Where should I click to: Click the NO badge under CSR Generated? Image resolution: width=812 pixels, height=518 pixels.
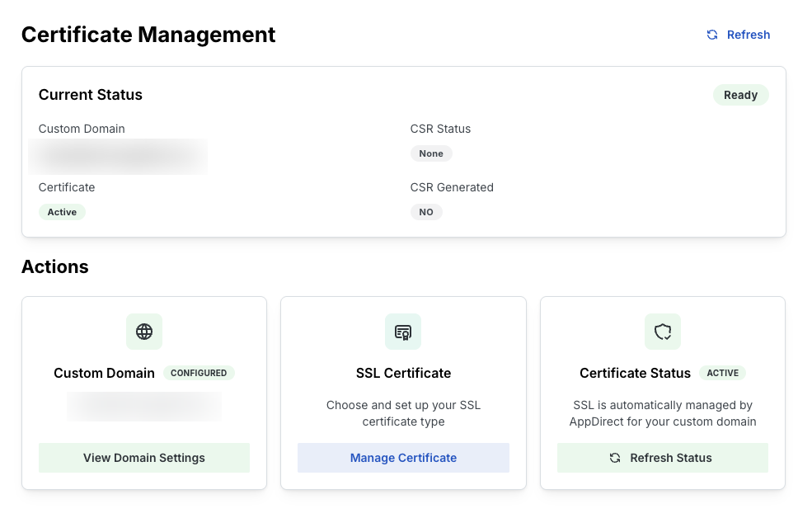click(426, 212)
